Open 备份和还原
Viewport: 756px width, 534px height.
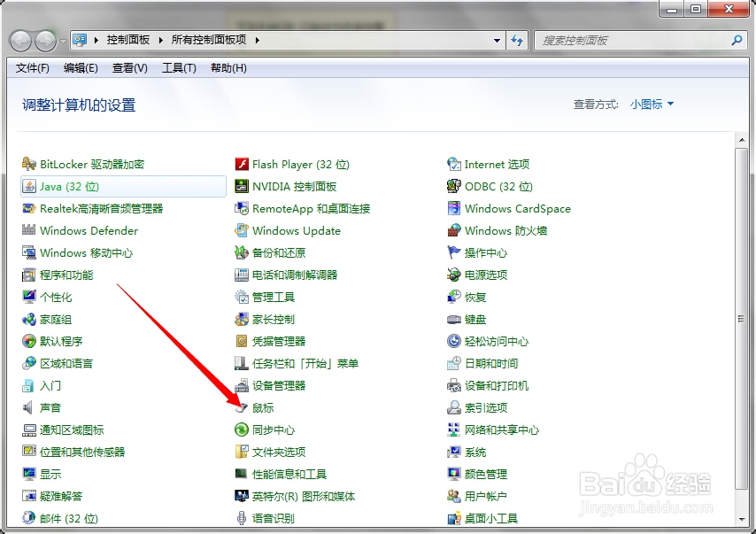(274, 252)
